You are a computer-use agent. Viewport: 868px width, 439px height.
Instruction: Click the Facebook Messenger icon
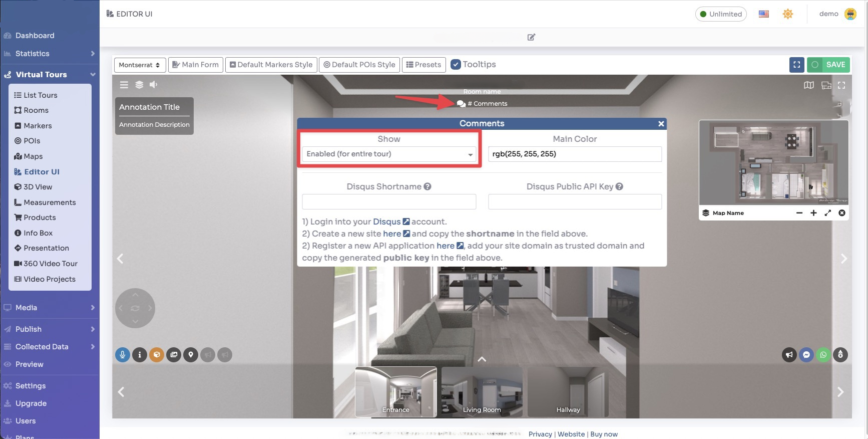click(806, 355)
